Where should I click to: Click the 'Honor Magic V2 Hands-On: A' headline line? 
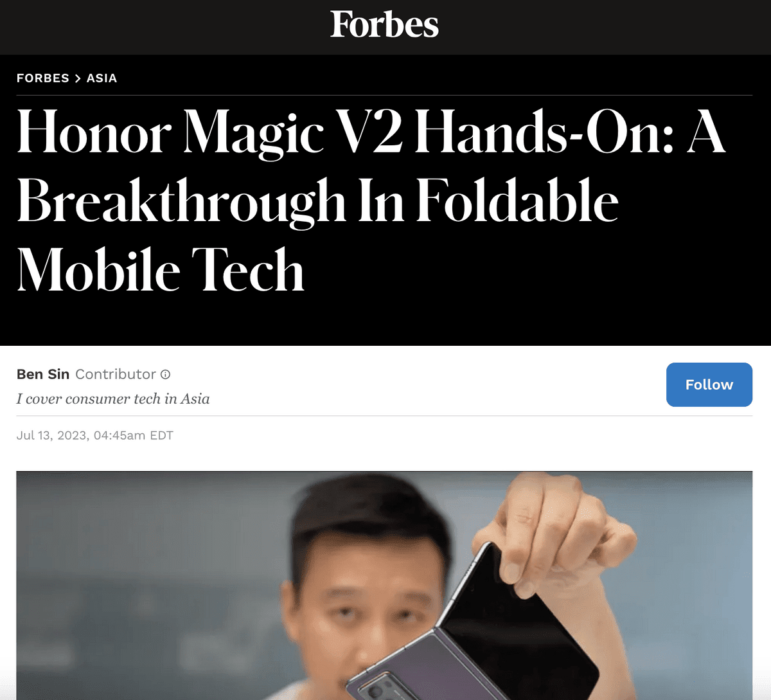tap(371, 133)
